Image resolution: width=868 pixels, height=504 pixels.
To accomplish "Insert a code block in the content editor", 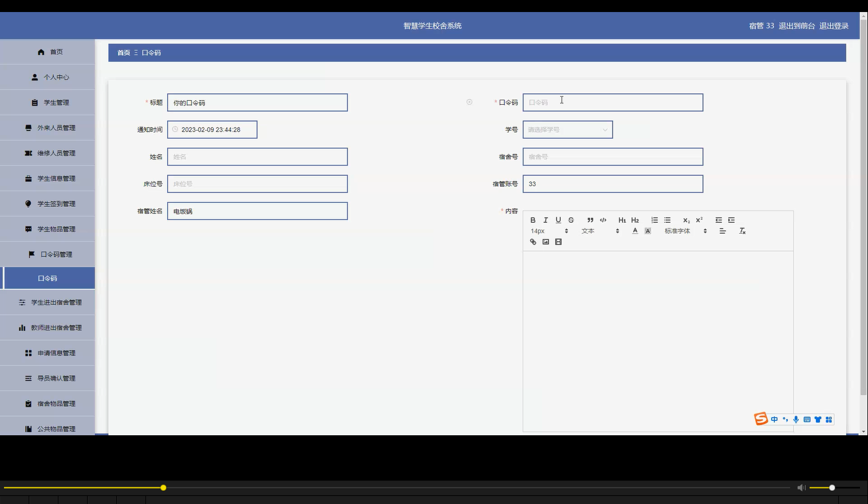I will (x=603, y=220).
